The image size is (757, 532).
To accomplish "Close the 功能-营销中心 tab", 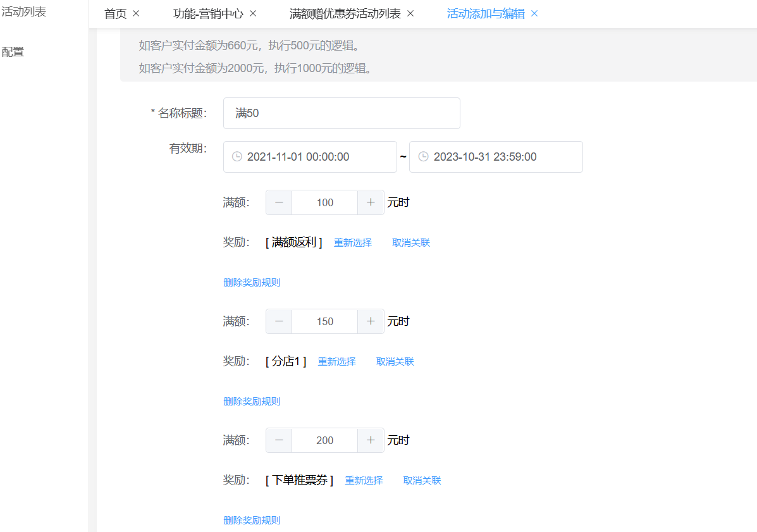I will click(x=253, y=13).
